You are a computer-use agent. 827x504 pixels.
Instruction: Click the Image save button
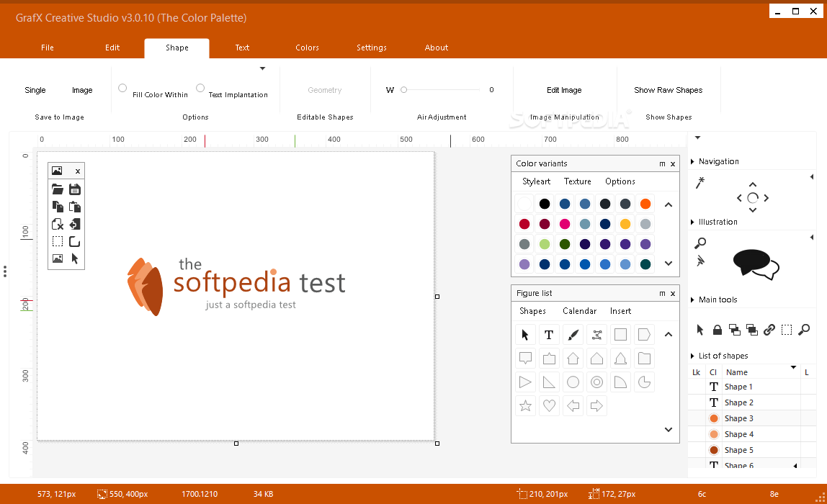[x=82, y=90]
